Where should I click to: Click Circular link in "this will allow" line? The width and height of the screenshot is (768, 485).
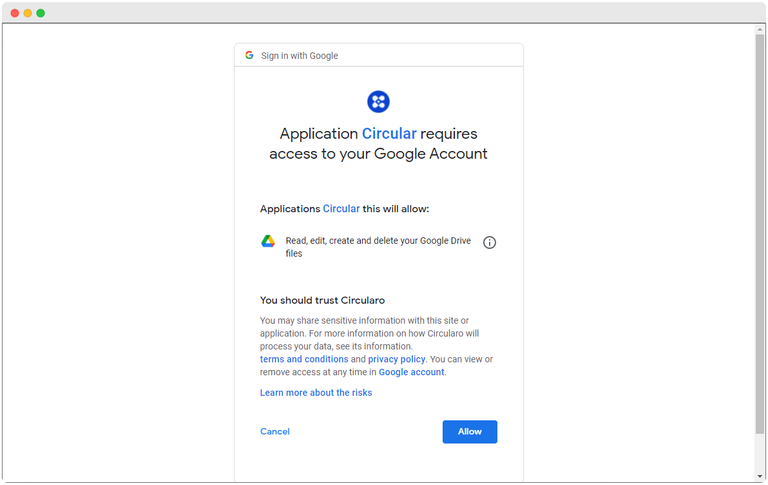(341, 209)
